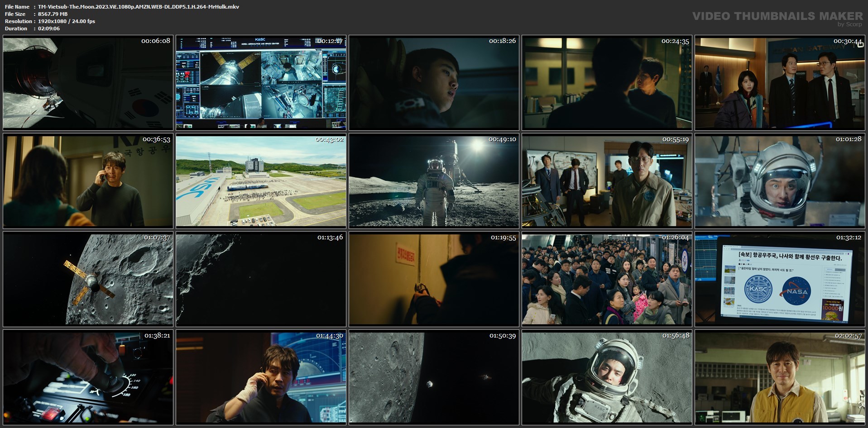868x428 pixels.
Task: Open the moon surface thumbnail at 01:50:39
Action: coord(434,377)
